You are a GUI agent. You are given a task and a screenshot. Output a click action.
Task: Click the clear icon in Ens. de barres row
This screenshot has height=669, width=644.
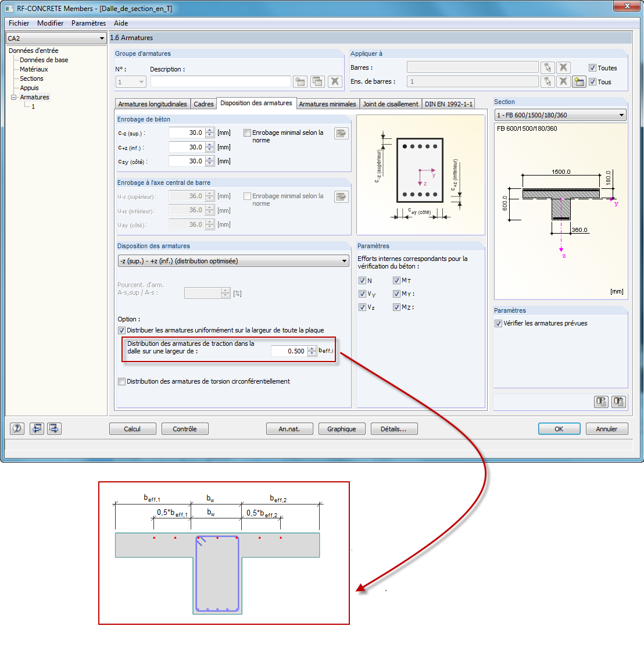pos(563,81)
